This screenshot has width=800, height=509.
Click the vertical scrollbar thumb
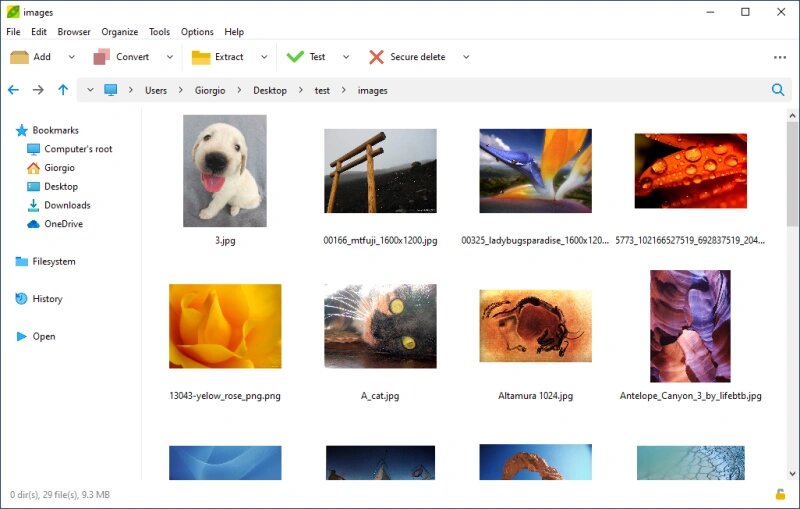792,173
